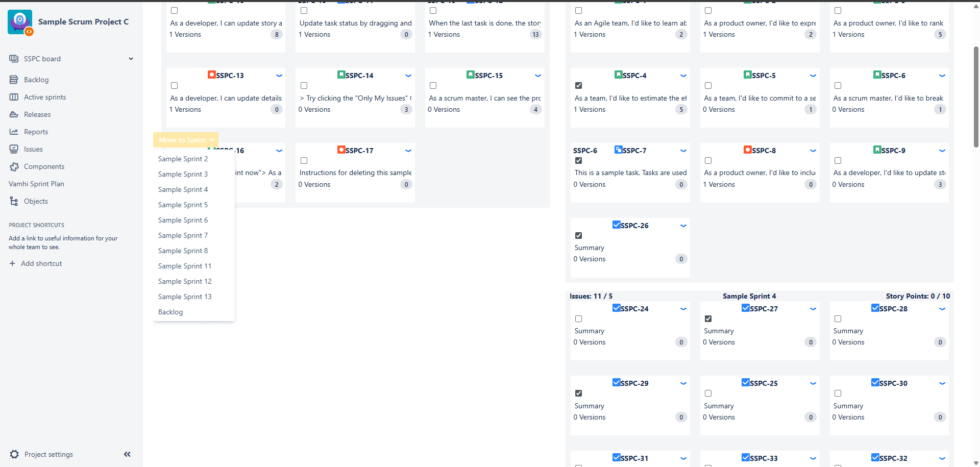Open Backlog icon in sidebar
This screenshot has width=980, height=467.
(14, 80)
